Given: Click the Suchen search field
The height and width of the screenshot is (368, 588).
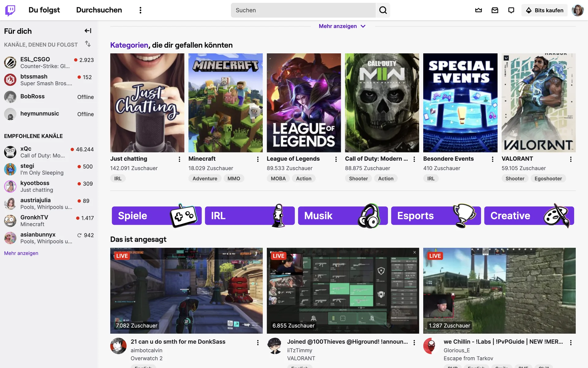Looking at the screenshot, I should tap(303, 10).
